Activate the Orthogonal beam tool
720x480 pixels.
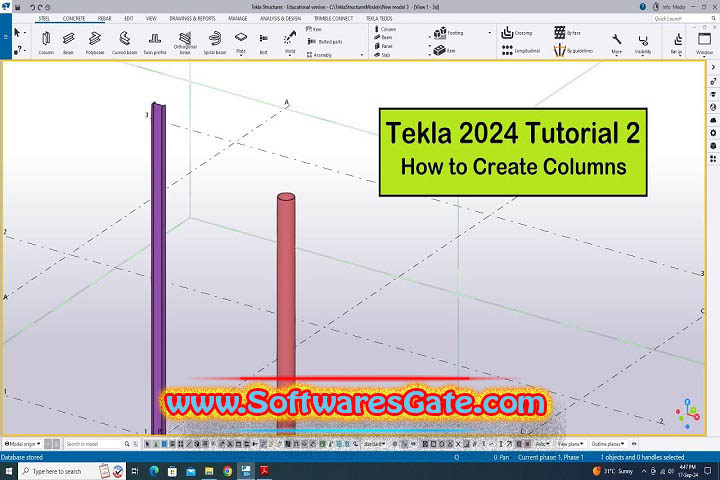click(x=185, y=42)
